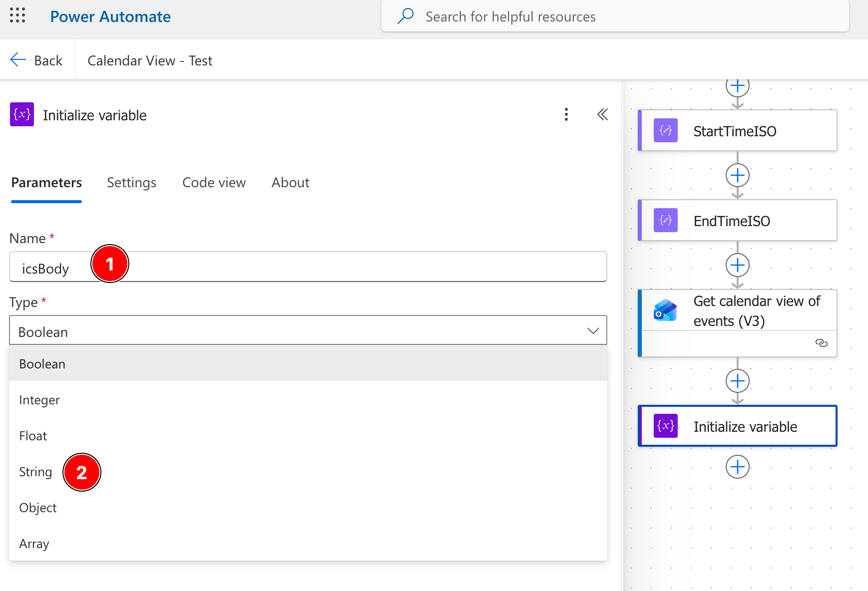Click the search magnifier icon
This screenshot has height=591, width=868.
click(406, 16)
